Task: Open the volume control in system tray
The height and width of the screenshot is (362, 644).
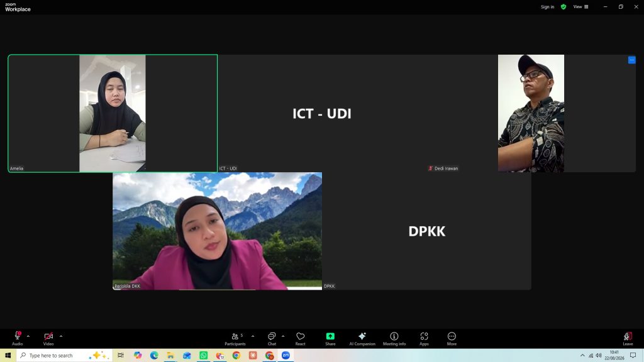Action: click(599, 356)
